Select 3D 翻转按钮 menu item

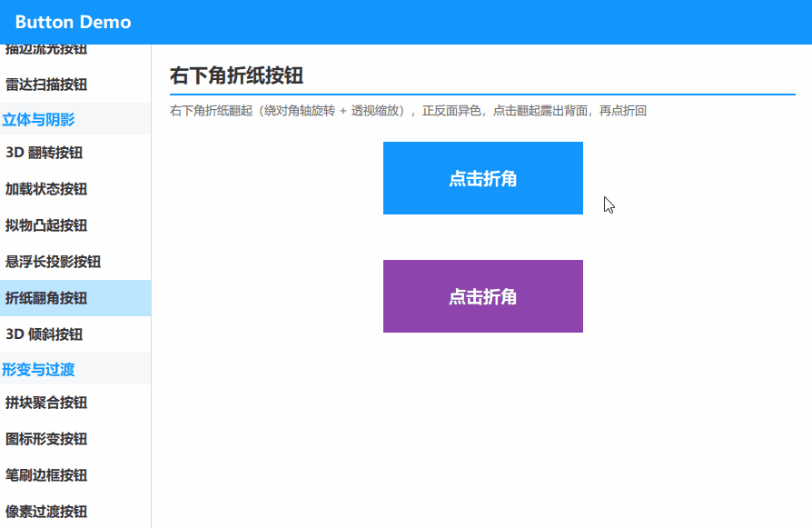click(75, 153)
